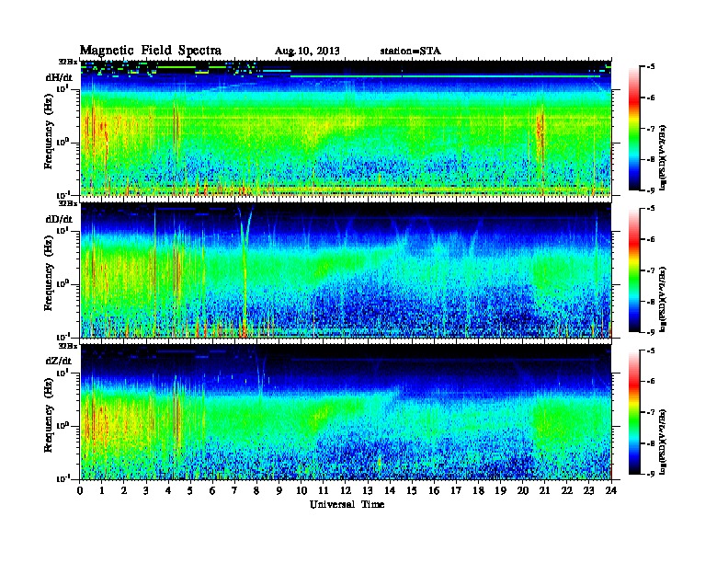Image resolution: width=728 pixels, height=563 pixels.
Task: Click the "dZ/dt" panel label
Action: tap(59, 361)
